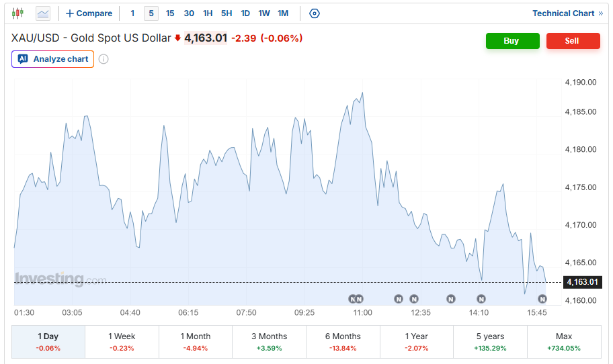Open news marker N near 12:35
This screenshot has width=613, height=364.
click(414, 299)
